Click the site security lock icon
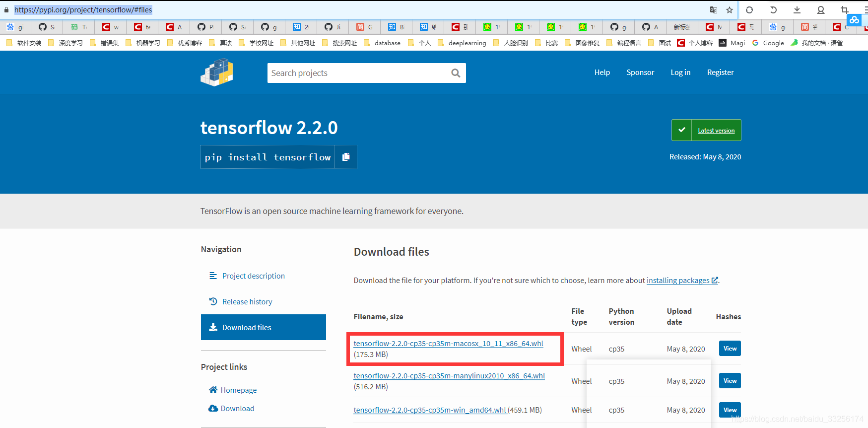This screenshot has width=868, height=428. pos(6,10)
